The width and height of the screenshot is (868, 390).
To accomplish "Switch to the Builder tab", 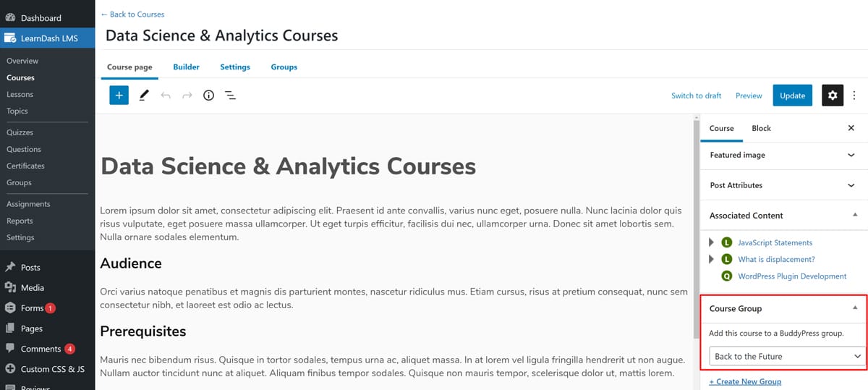I will point(186,67).
